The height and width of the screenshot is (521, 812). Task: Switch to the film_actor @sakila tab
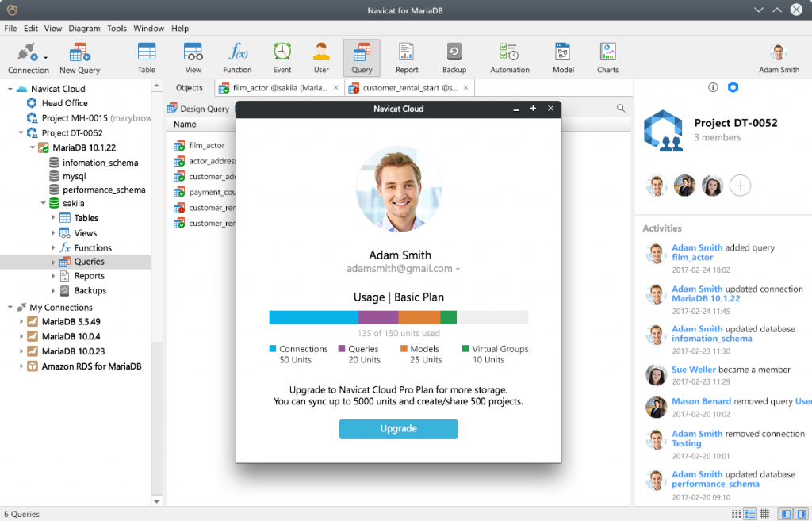(280, 88)
